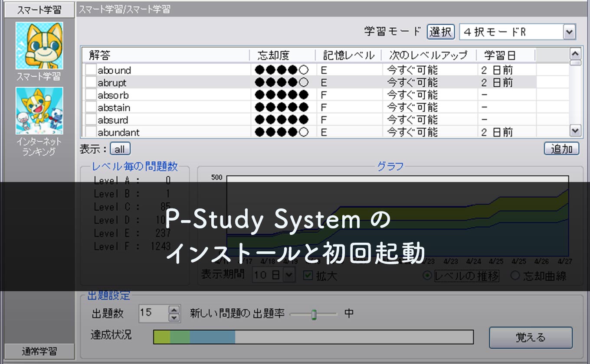Click the 2 日前 cell for abundant
The image size is (590, 364).
pos(497,132)
